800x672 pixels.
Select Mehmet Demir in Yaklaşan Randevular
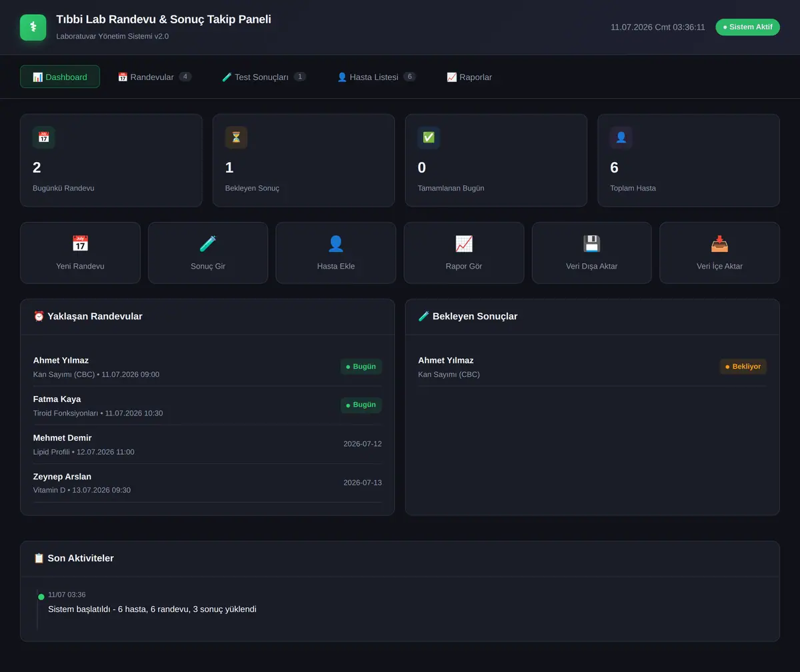[x=207, y=445]
